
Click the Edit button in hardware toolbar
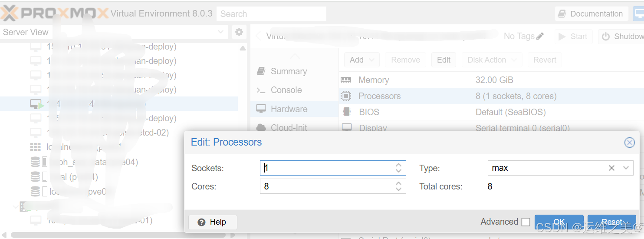point(444,60)
